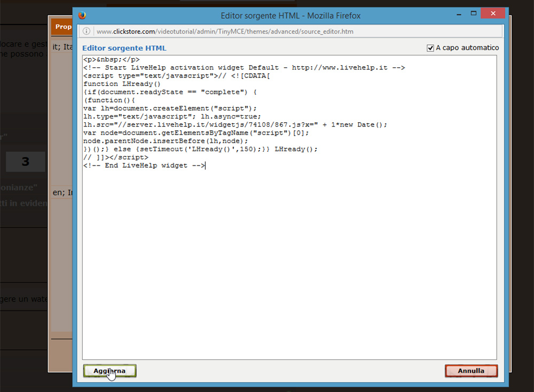The image size is (534, 392).
Task: Click the Firefox logo in the title bar
Action: click(x=82, y=15)
